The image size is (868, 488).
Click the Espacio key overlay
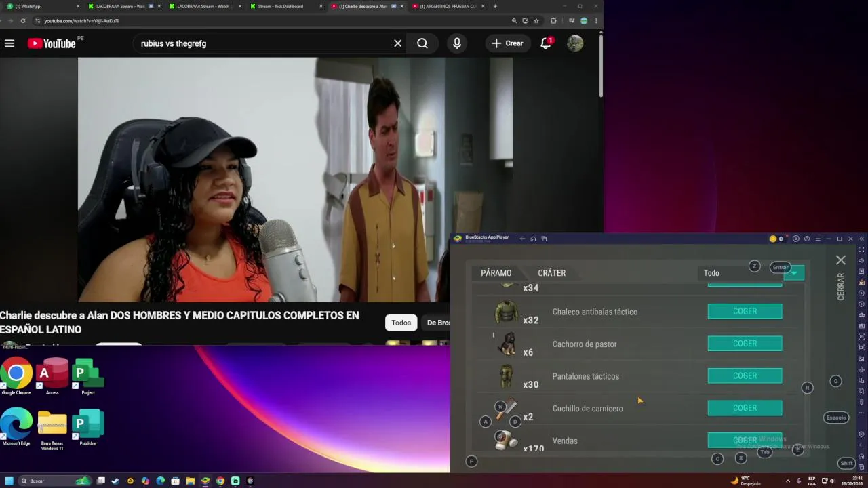pyautogui.click(x=836, y=418)
